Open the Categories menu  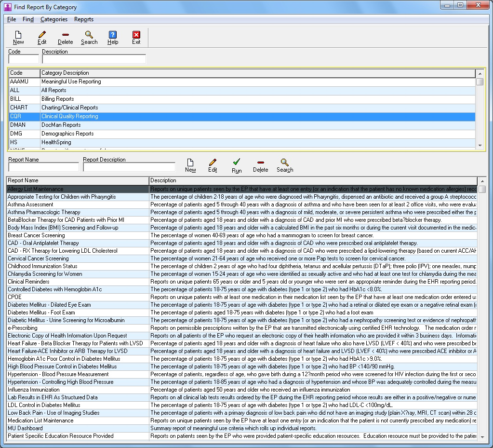[54, 19]
